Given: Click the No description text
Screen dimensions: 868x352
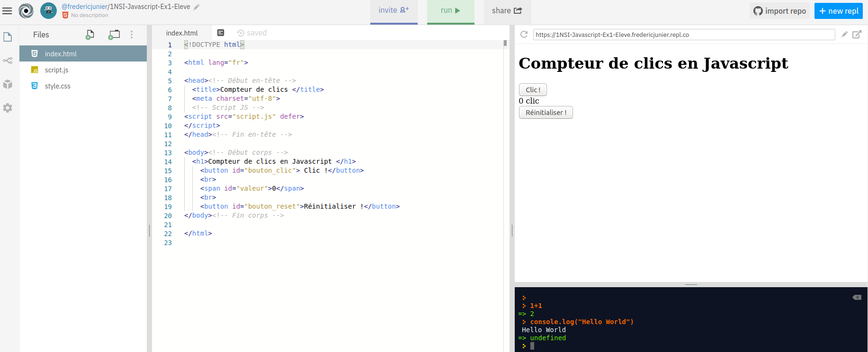Looking at the screenshot, I should point(89,15).
